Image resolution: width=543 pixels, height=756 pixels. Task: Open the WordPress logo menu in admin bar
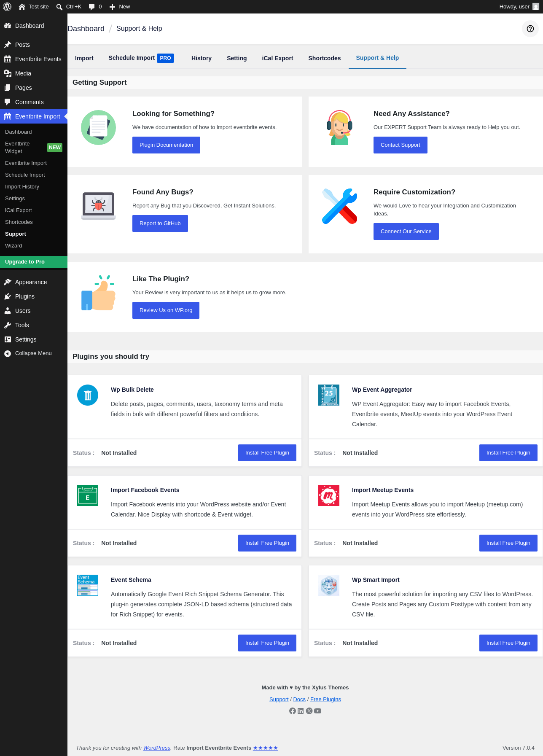pyautogui.click(x=7, y=7)
